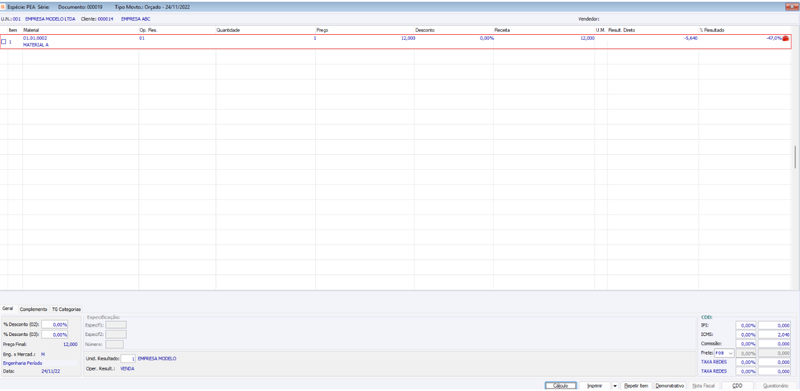Click the application icon in the title bar
Screen dimensions: 800x391
4,8
